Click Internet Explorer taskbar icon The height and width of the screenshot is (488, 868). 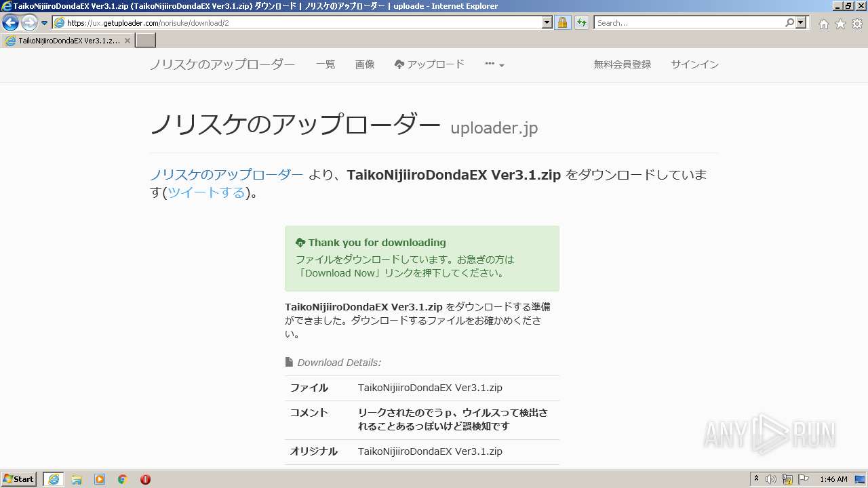tap(54, 479)
